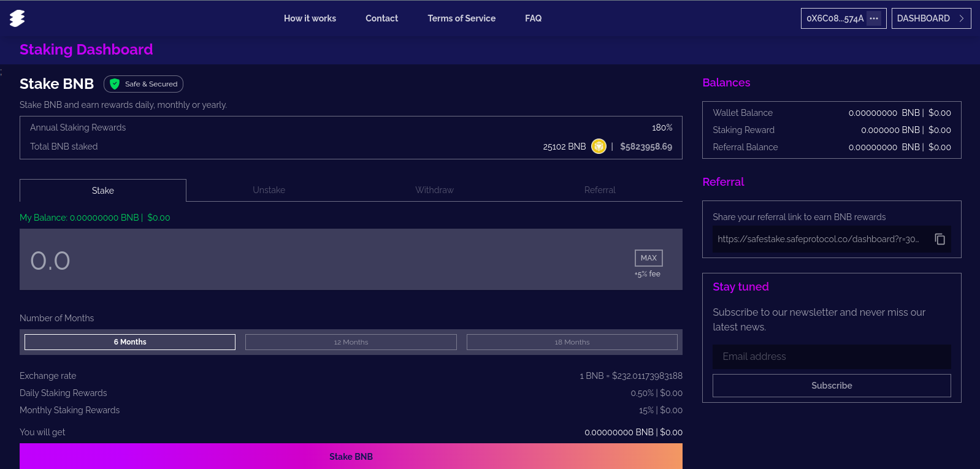Screen dimensions: 980x469
Task: Open the How it works page
Action: click(x=310, y=18)
